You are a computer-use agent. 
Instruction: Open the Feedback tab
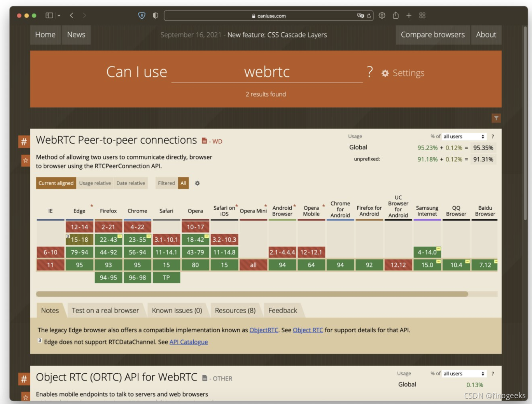tap(283, 311)
